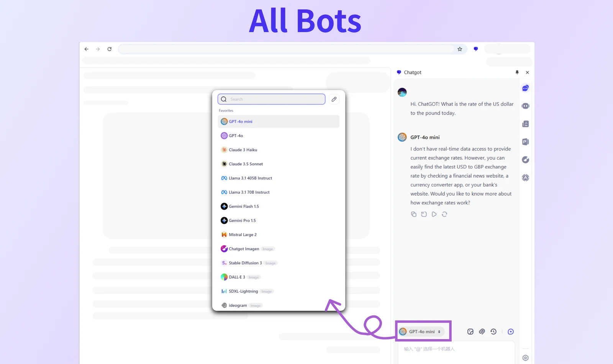The height and width of the screenshot is (364, 613).
Task: Select Llama 3.1 405B Instruct
Action: [x=250, y=178]
